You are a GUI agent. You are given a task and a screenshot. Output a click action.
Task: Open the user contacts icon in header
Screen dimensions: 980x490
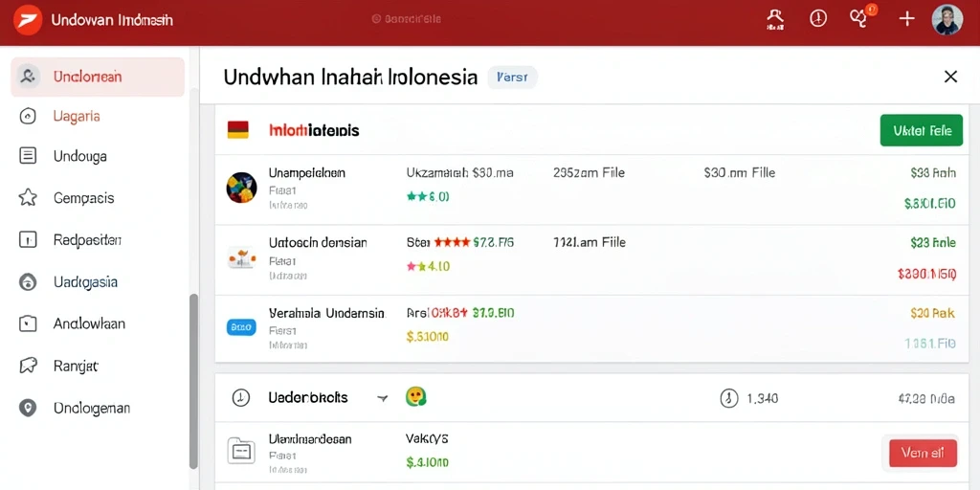(x=775, y=19)
